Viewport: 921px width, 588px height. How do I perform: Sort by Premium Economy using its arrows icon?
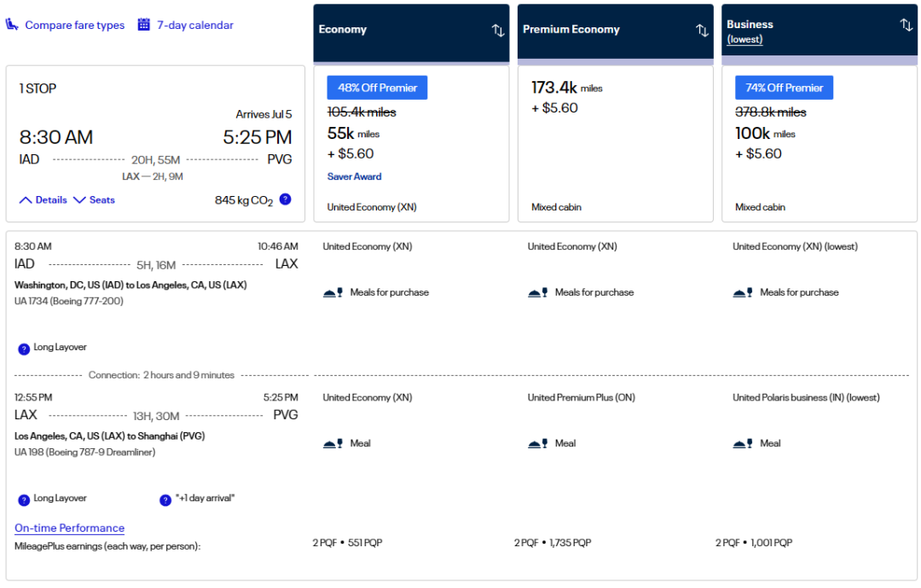(x=702, y=31)
